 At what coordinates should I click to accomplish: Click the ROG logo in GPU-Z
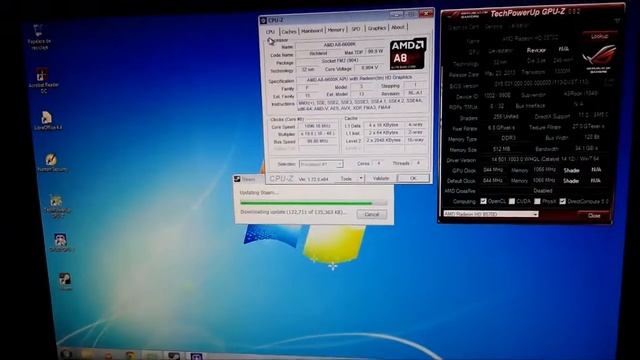[x=599, y=59]
